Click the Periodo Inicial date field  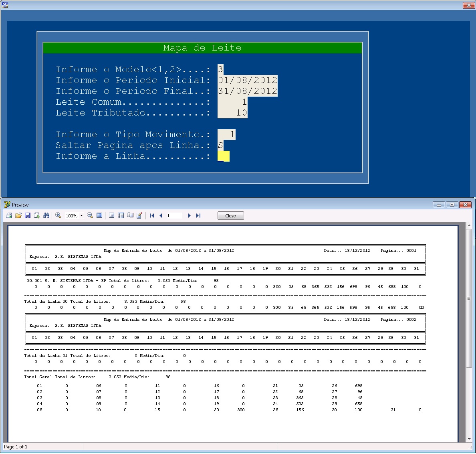click(x=247, y=80)
